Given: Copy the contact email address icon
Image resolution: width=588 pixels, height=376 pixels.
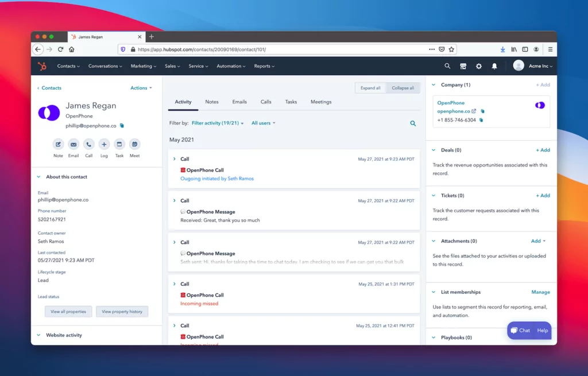Looking at the screenshot, I should click(122, 125).
